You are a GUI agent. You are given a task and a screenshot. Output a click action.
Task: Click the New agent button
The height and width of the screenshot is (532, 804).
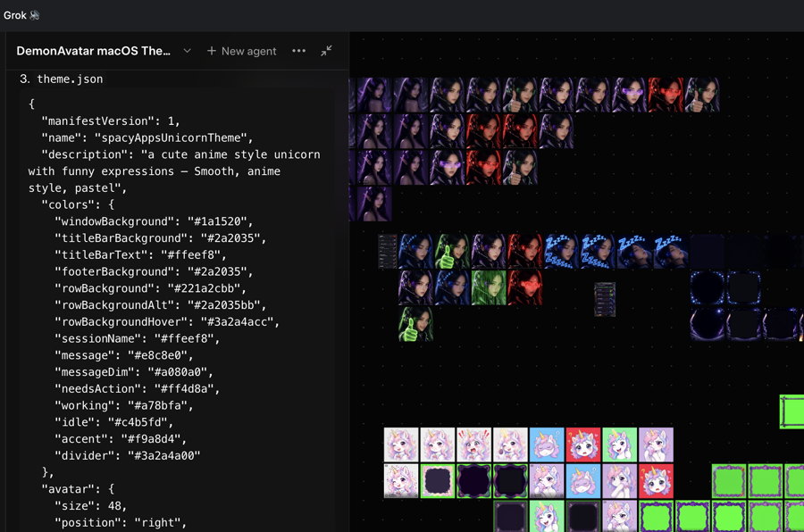point(241,51)
